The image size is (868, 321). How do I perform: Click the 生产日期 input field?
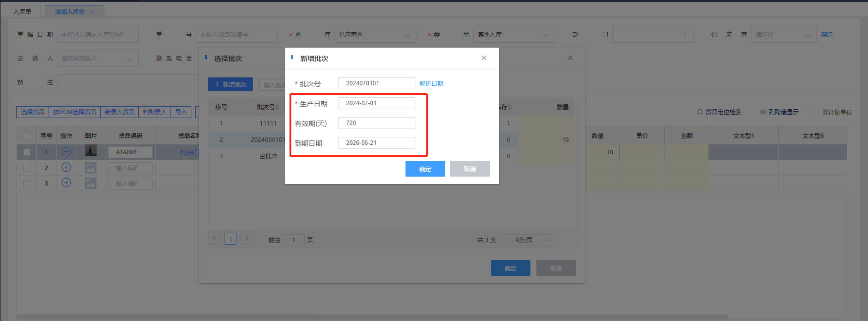coord(377,103)
